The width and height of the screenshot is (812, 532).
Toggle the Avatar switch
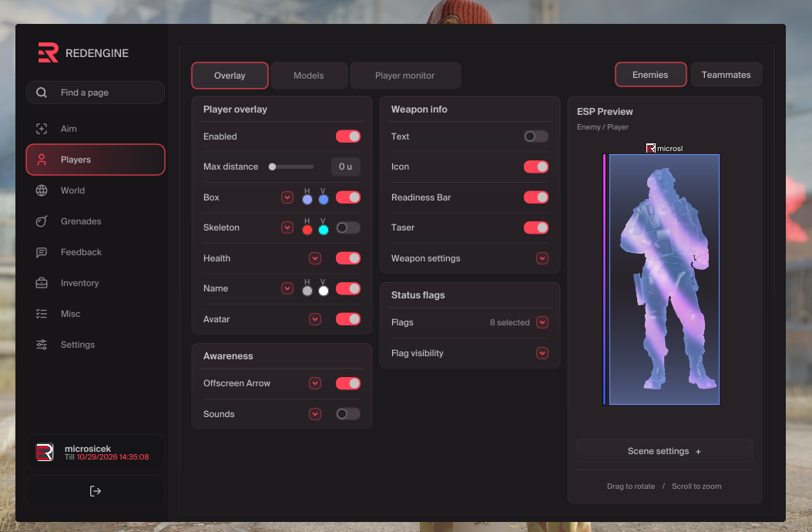point(348,319)
